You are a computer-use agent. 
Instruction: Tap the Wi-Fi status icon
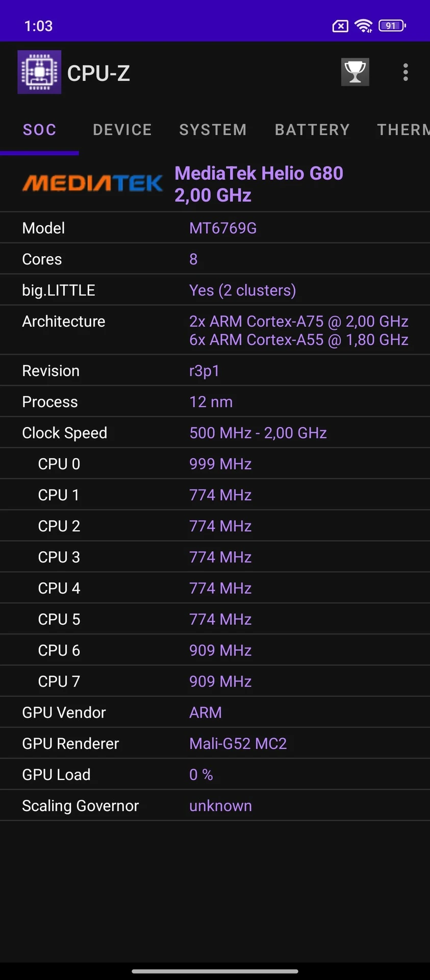[x=363, y=26]
